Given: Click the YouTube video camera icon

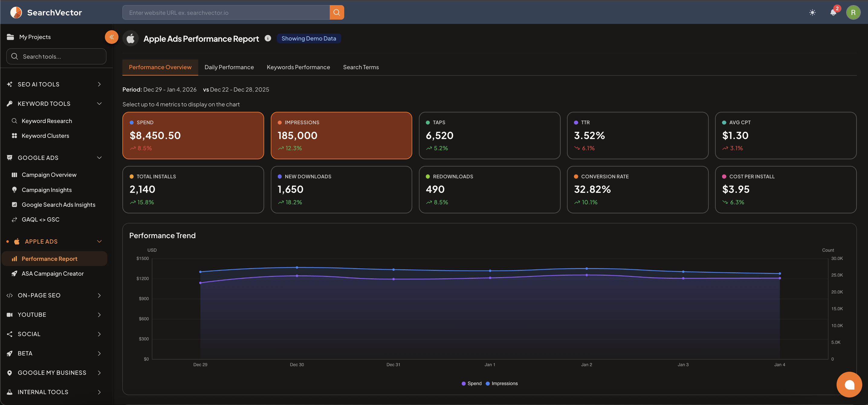Looking at the screenshot, I should pos(9,315).
